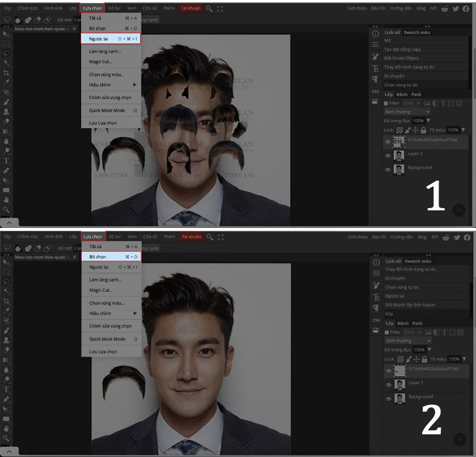Switch to Swatch màu tab in screenshot 1
This screenshot has width=476, height=457.
tap(416, 32)
